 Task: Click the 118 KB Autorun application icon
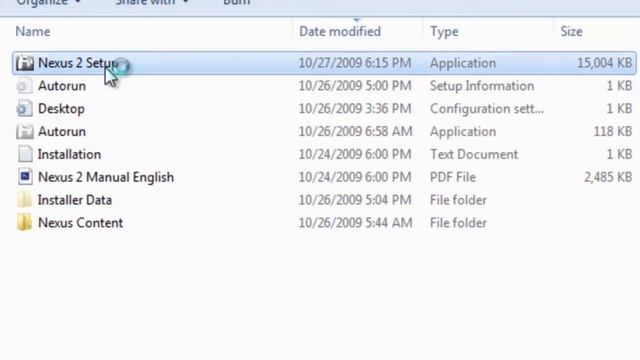pos(24,132)
